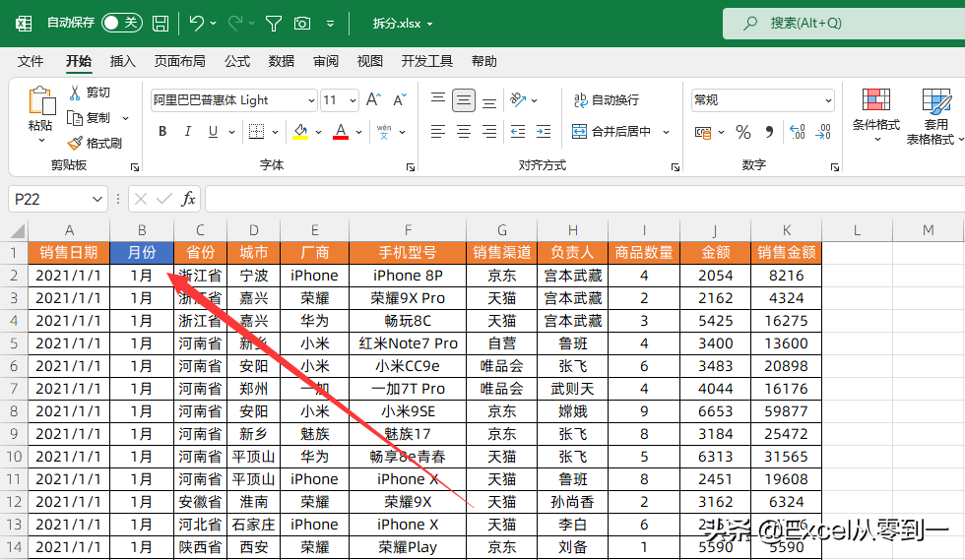Click the center align icon
This screenshot has height=560, width=965.
point(464,131)
